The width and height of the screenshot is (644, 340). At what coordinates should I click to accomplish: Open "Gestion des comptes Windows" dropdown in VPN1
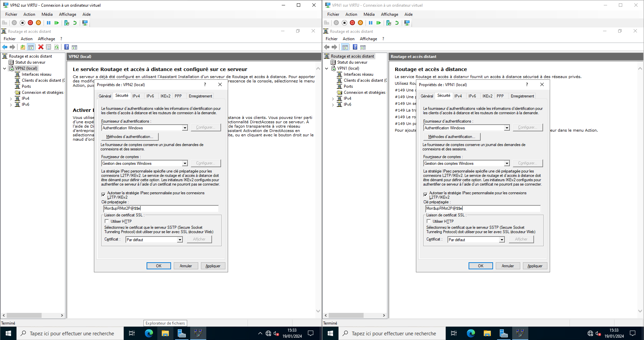click(506, 163)
